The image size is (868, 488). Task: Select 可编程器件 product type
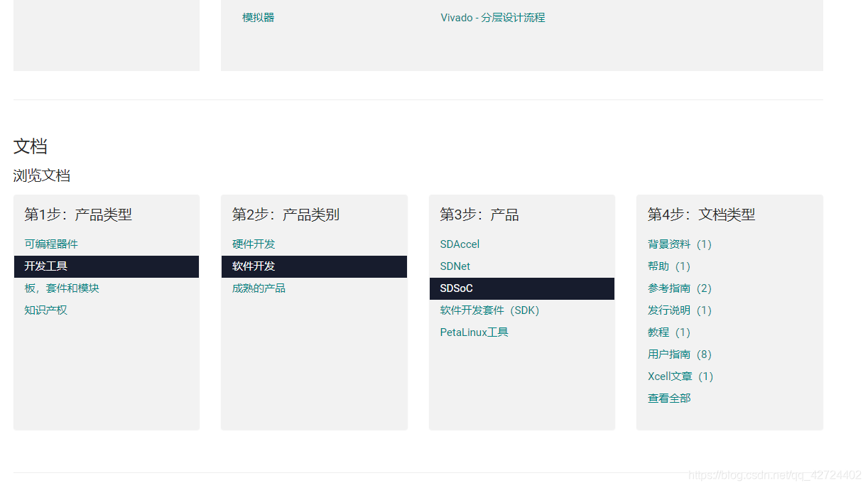click(51, 244)
